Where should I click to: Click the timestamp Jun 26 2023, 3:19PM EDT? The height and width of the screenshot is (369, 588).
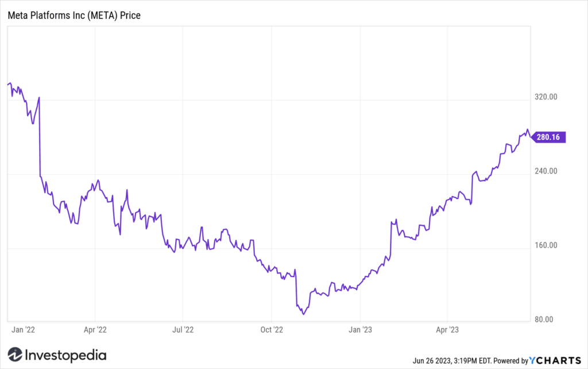pos(452,361)
